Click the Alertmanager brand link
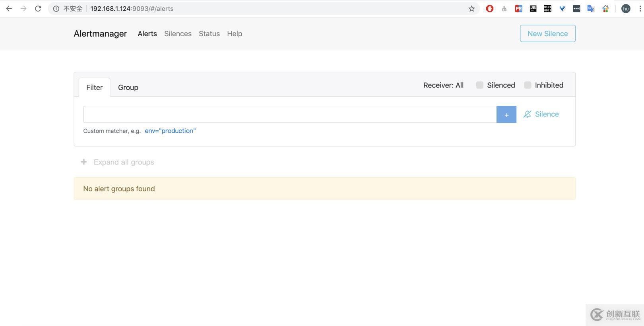Screen dimensions: 644x326 [100, 34]
